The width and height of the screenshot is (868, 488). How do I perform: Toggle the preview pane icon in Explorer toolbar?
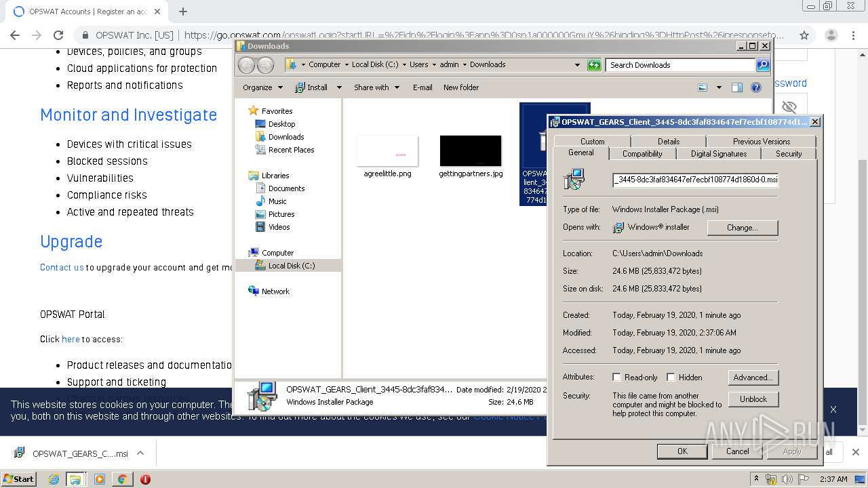pos(737,87)
